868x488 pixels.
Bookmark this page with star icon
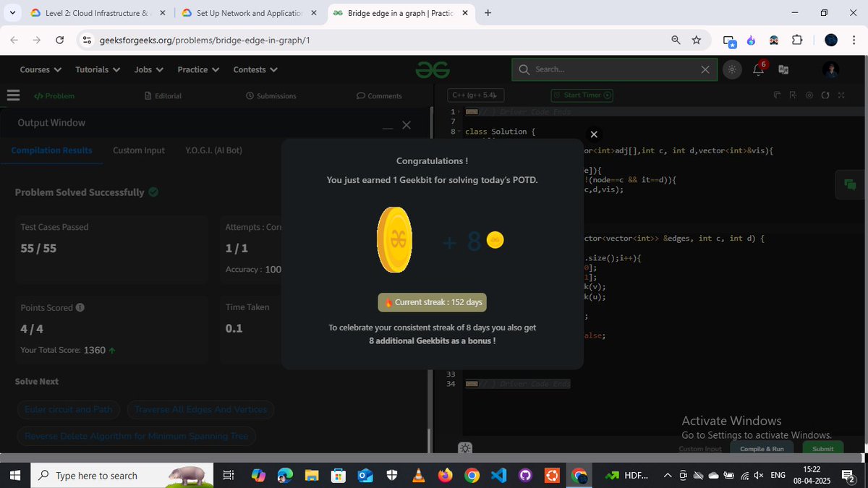pyautogui.click(x=697, y=40)
